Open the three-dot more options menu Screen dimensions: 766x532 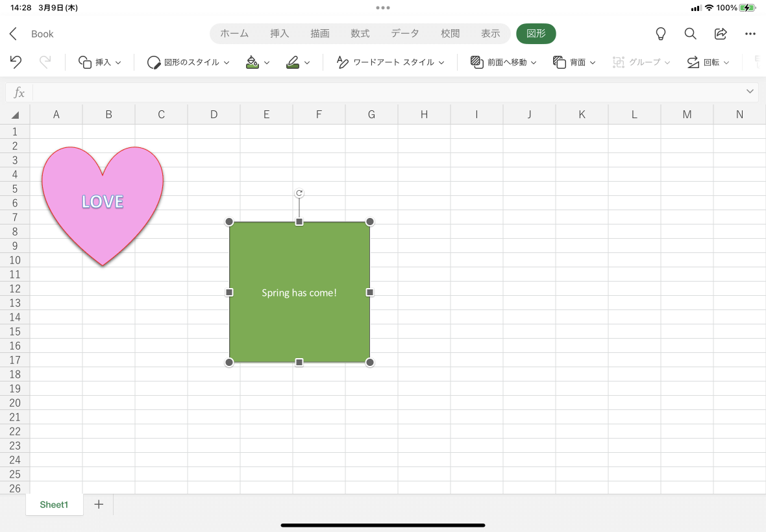point(750,34)
